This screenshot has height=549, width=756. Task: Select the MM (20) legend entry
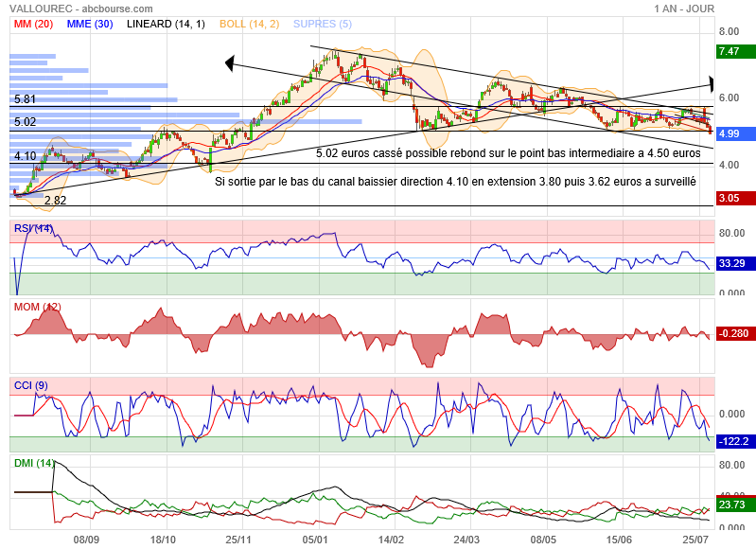pos(31,24)
